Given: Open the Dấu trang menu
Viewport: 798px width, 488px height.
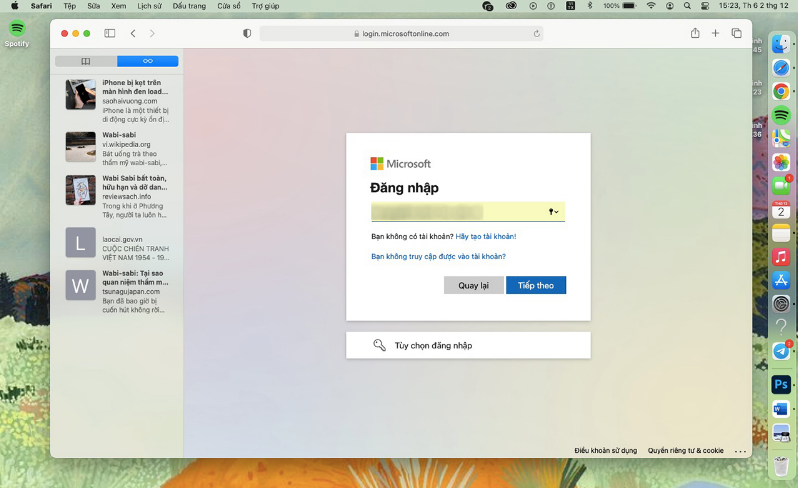Looking at the screenshot, I should 187,6.
